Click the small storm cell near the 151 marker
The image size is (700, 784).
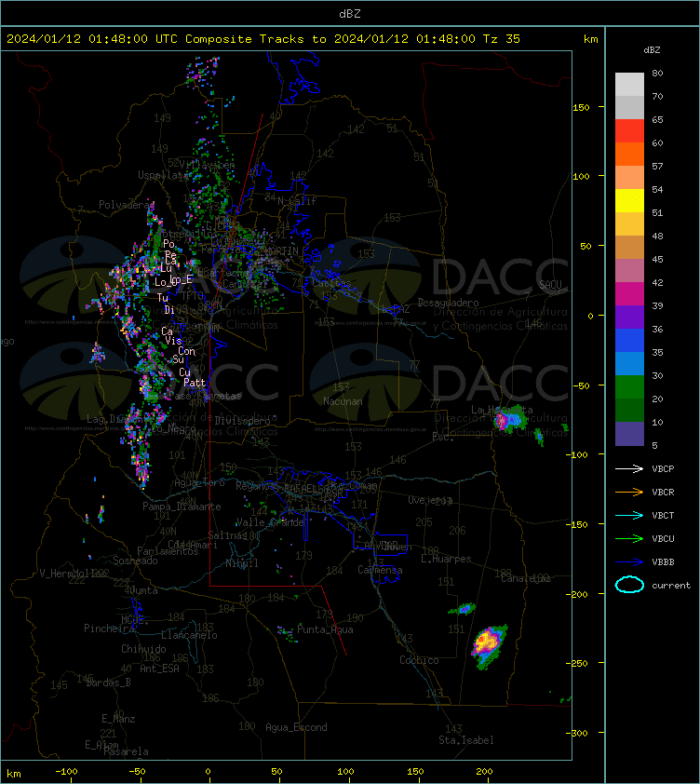[463, 609]
